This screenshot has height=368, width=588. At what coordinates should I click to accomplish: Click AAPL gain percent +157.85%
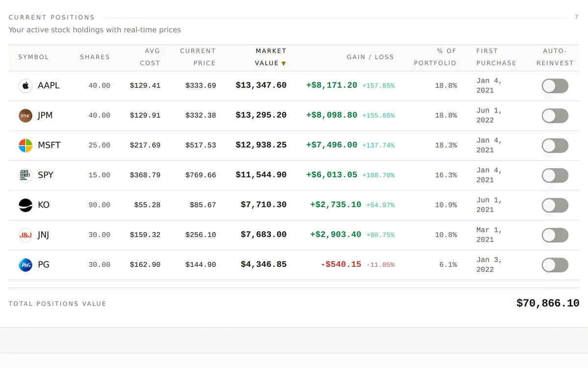(x=378, y=86)
